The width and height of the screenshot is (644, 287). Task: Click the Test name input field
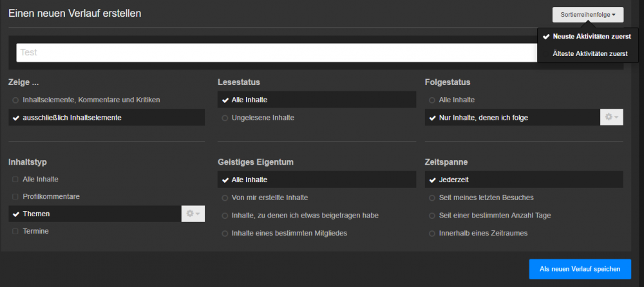277,53
